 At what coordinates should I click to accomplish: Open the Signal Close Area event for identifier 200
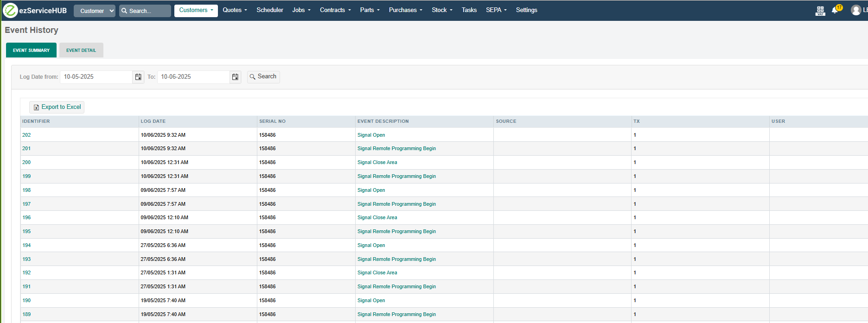pyautogui.click(x=377, y=162)
